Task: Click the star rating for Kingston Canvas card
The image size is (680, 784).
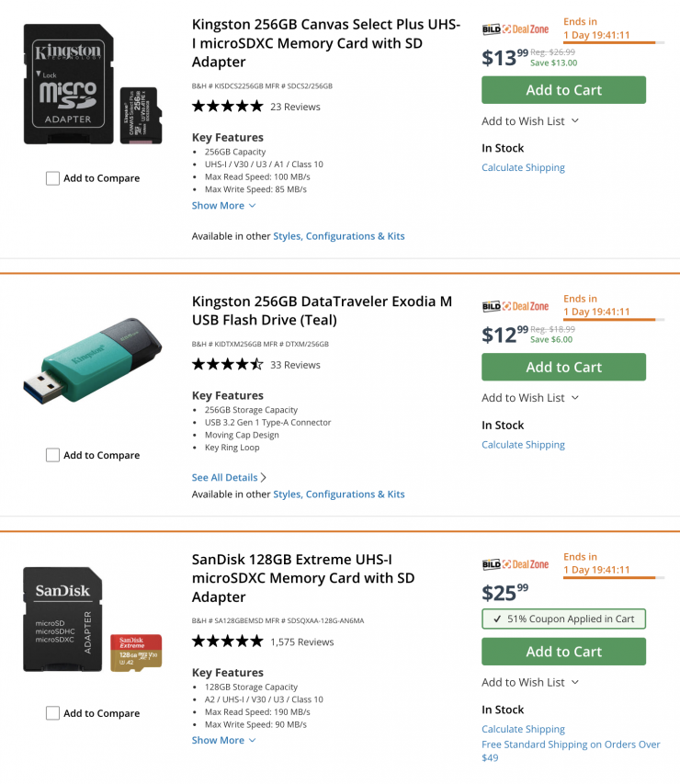Action: coord(227,107)
